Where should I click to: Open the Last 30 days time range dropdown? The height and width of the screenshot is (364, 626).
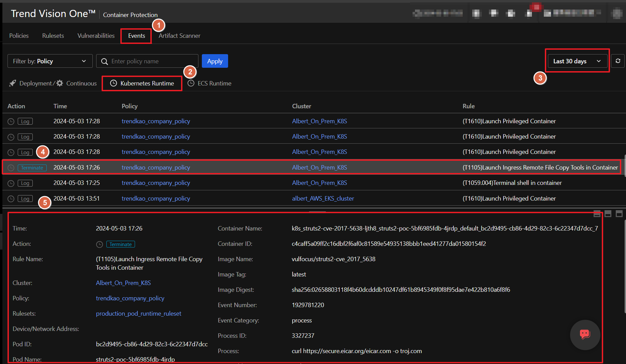pos(577,61)
